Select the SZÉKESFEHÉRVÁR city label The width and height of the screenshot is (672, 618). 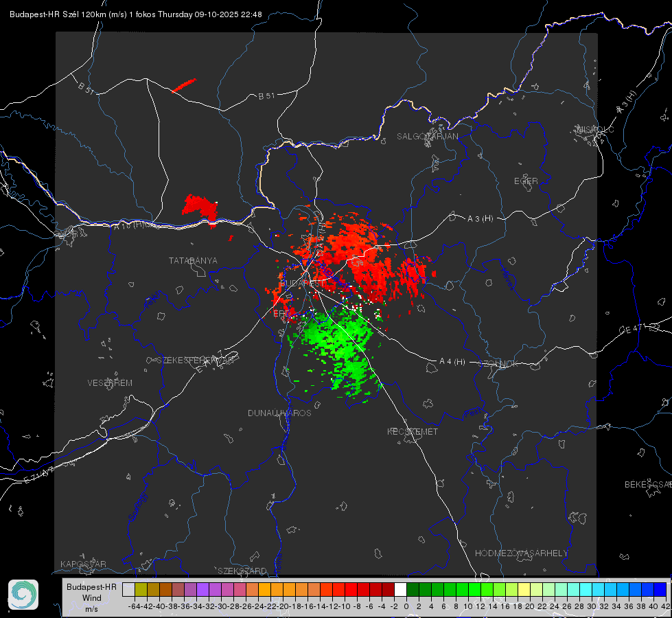coord(195,360)
